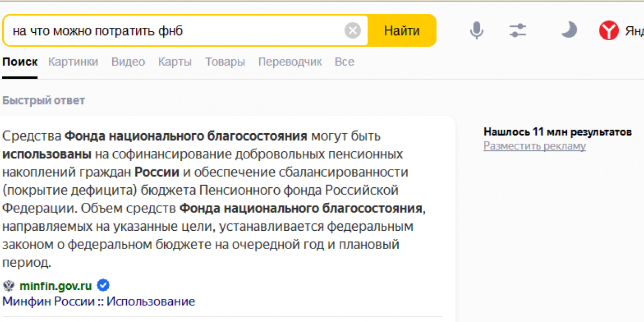Clear the search query with the X icon

point(353,30)
